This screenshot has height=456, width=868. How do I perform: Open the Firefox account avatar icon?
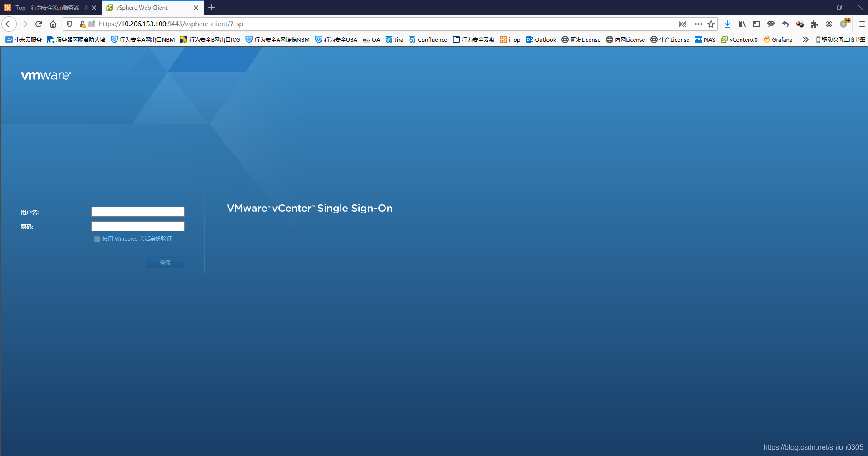pyautogui.click(x=829, y=24)
